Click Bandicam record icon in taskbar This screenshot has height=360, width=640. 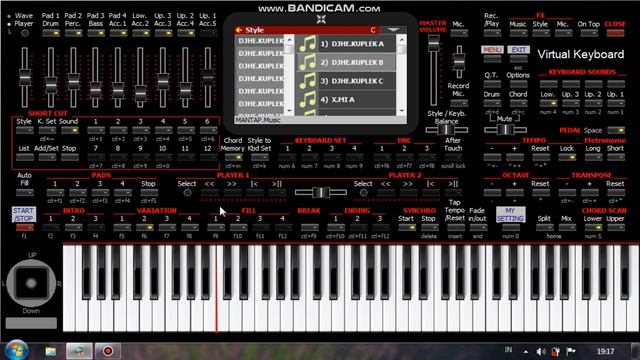108,351
